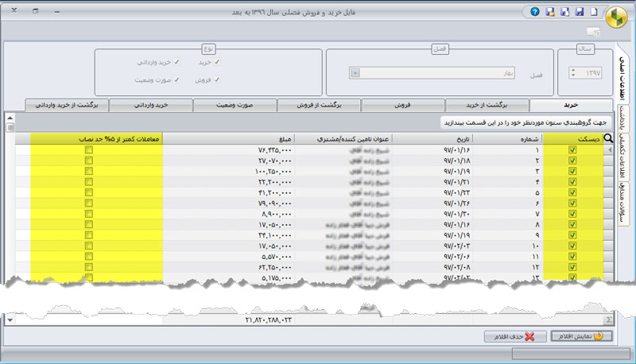Select amount cell ۷۹,۰۹۰,۰۰۰

[x=229, y=203]
